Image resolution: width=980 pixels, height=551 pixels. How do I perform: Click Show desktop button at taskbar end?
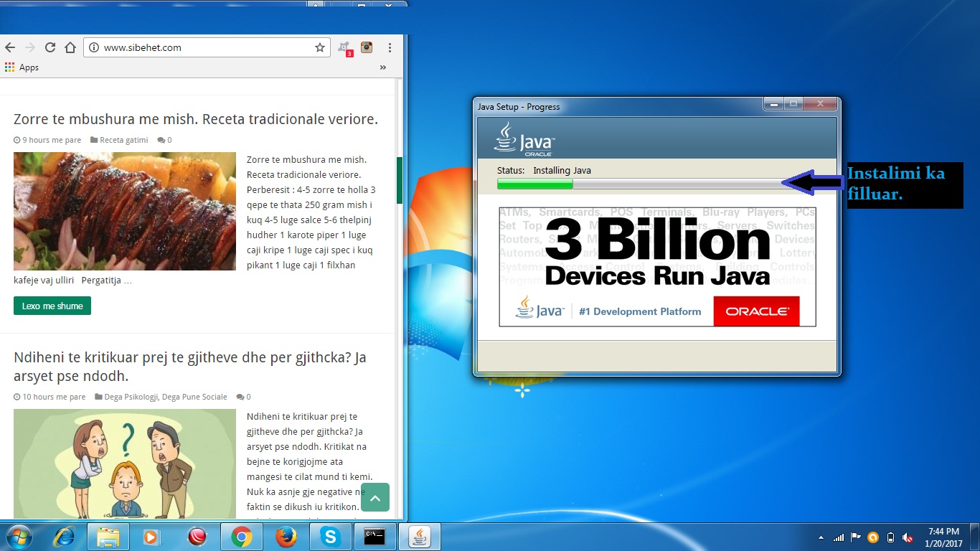[975, 537]
